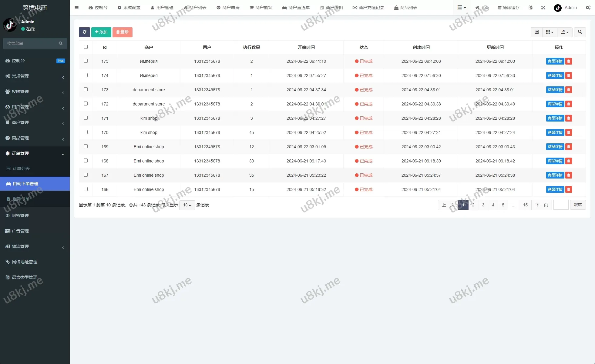Image resolution: width=595 pixels, height=364 pixels.
Task: Click the gears settings icon at top right
Action: coord(588,8)
